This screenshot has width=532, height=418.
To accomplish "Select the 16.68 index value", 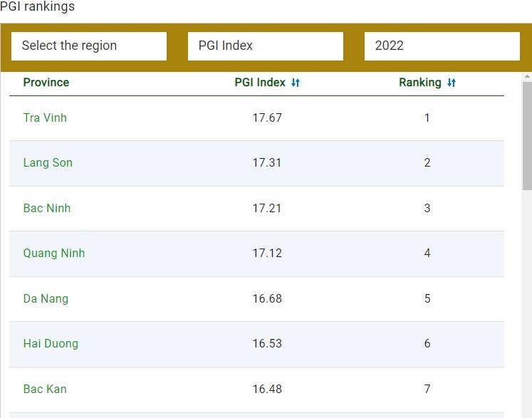I will click(x=267, y=298).
